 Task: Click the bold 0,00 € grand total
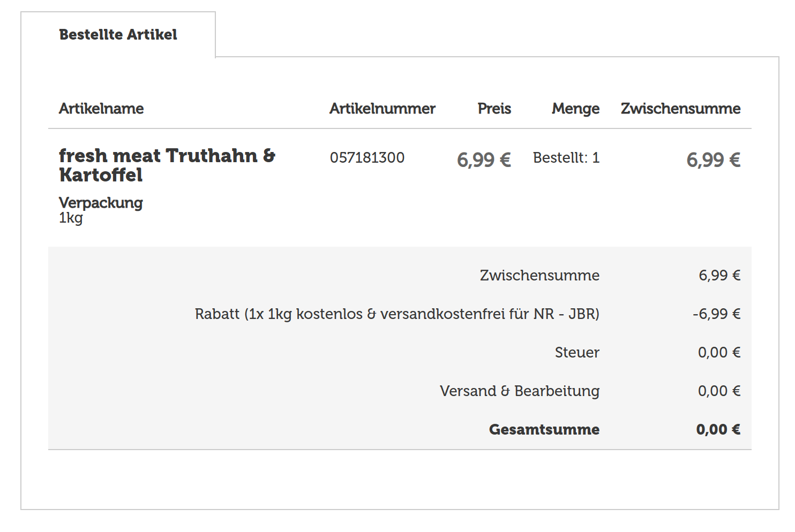718,430
